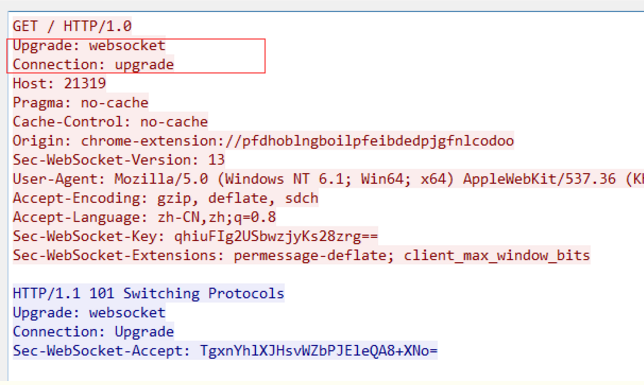Click the response Connection: Upgrade line
The image size is (644, 385).
[93, 331]
